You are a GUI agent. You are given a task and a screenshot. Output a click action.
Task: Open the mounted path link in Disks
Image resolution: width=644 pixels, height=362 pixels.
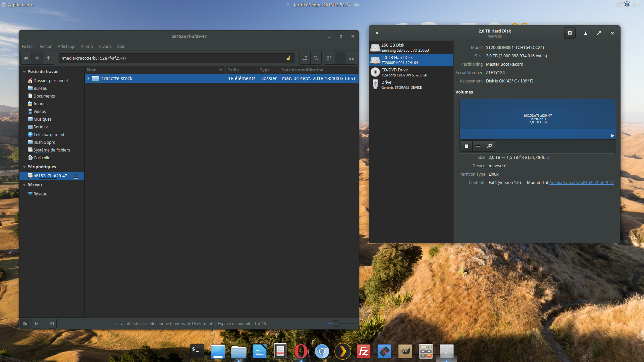(581, 183)
